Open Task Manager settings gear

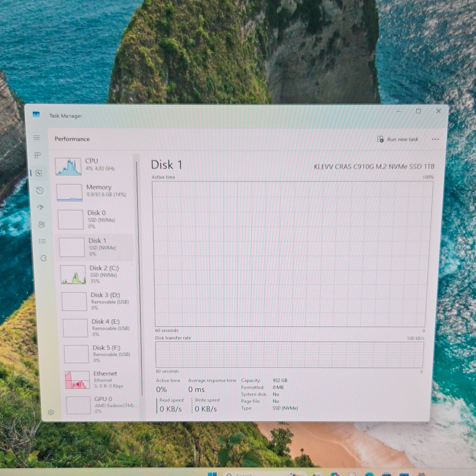coord(51,412)
